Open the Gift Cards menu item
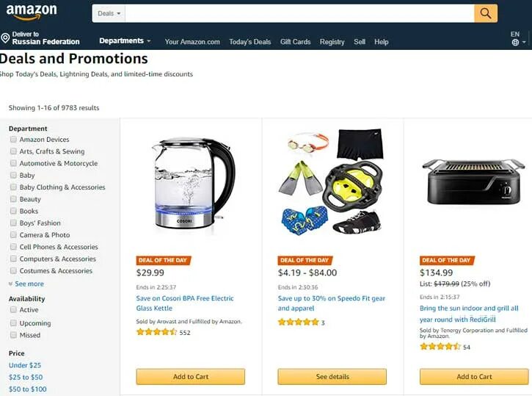This screenshot has width=532, height=396. tap(295, 42)
